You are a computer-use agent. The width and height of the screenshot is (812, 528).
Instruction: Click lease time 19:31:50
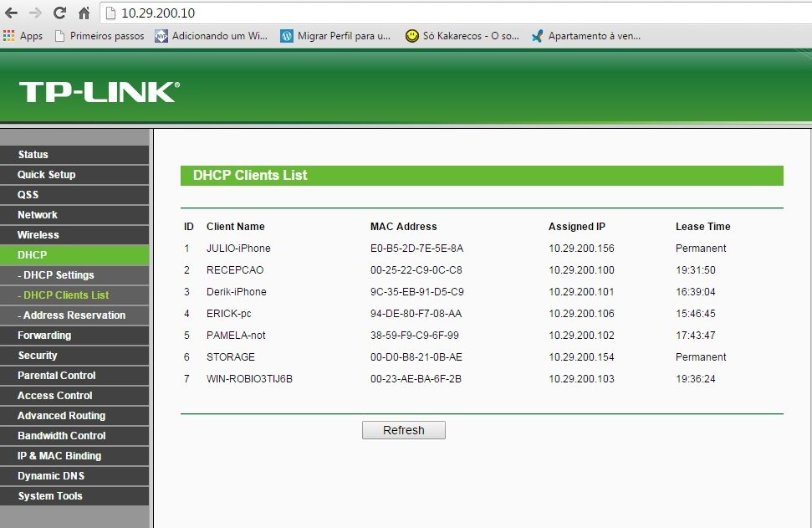[696, 270]
